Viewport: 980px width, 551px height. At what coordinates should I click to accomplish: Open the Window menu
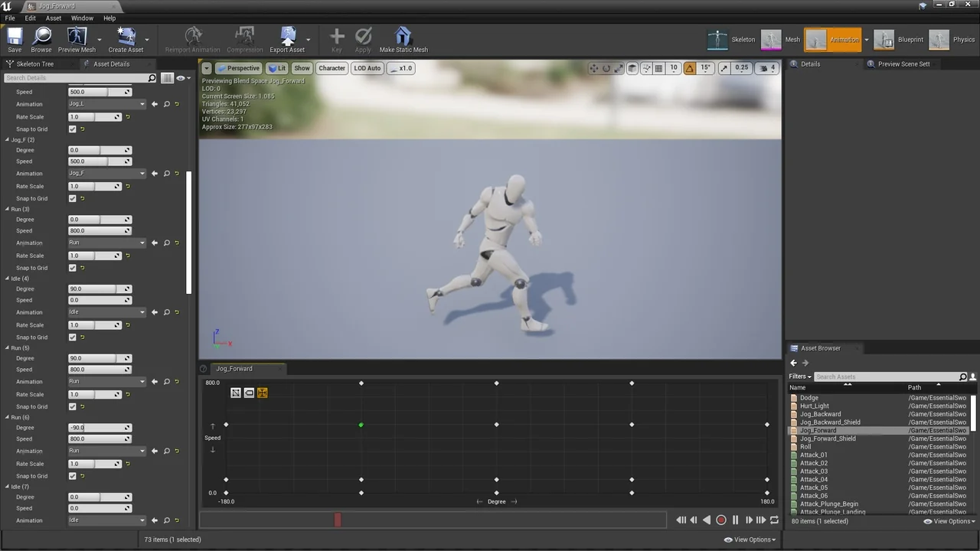(x=82, y=18)
